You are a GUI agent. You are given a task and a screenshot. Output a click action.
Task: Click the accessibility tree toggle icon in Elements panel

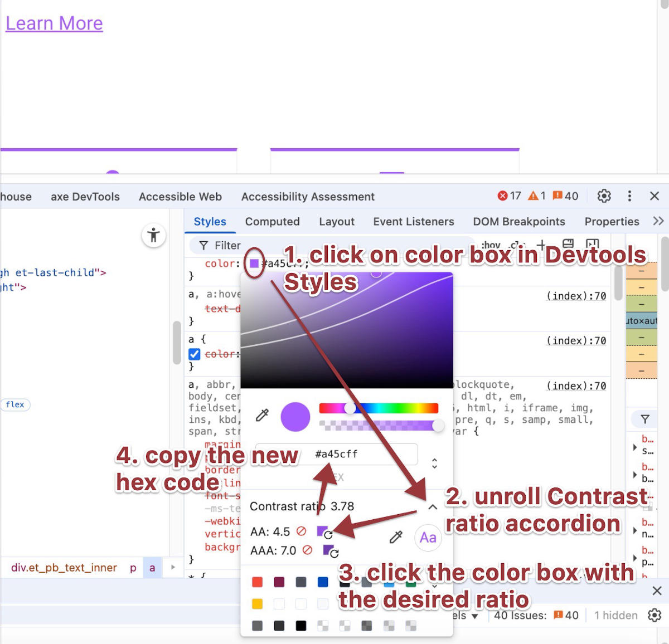[153, 235]
